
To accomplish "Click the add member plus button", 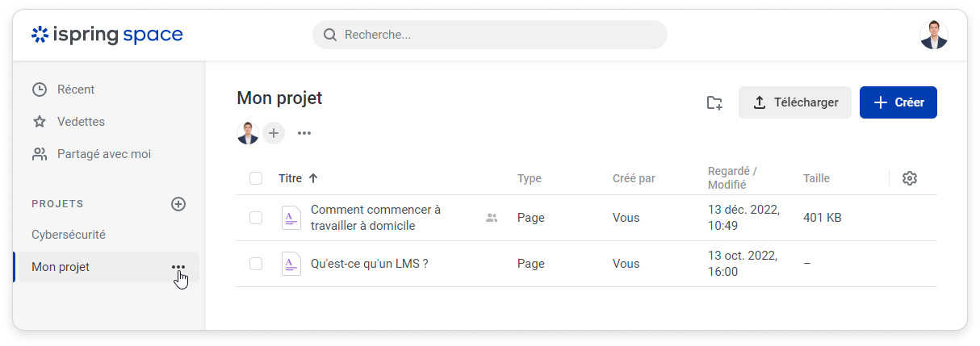I will coord(274,133).
